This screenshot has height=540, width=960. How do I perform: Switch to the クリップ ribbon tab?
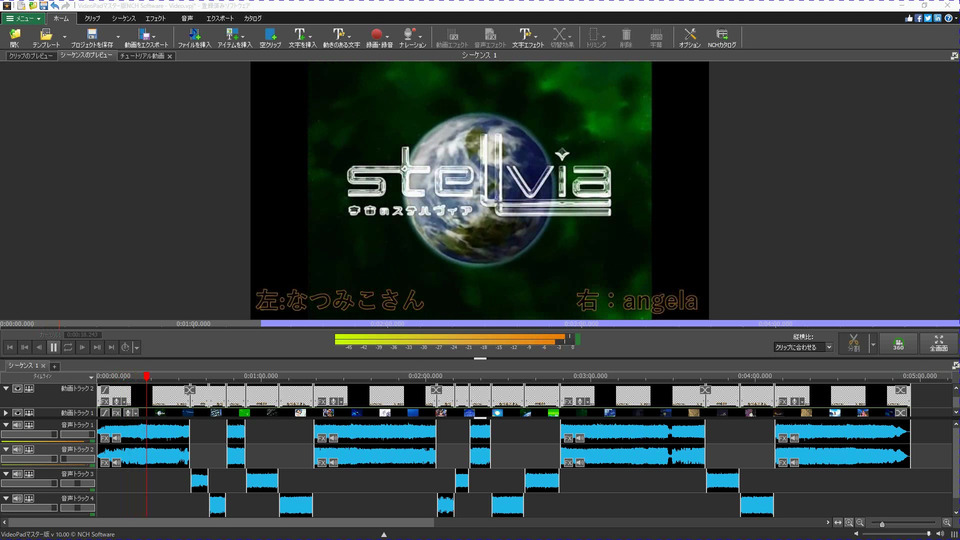pyautogui.click(x=92, y=18)
